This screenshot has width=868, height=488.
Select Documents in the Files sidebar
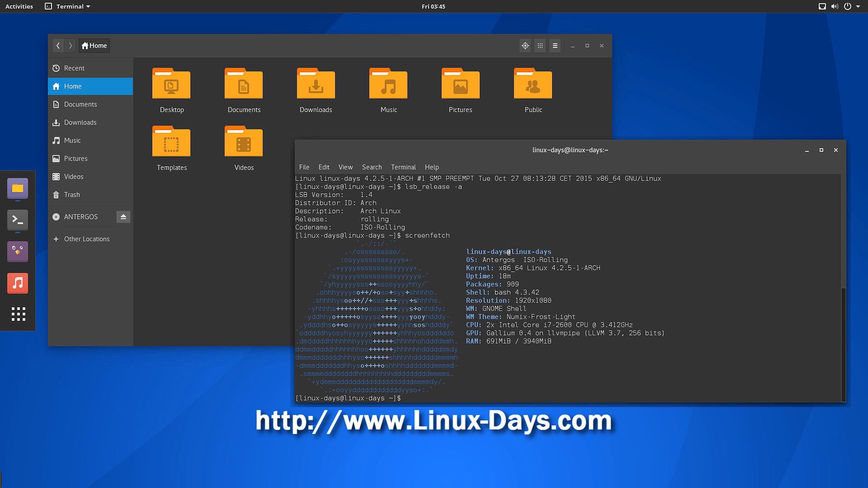click(90, 104)
